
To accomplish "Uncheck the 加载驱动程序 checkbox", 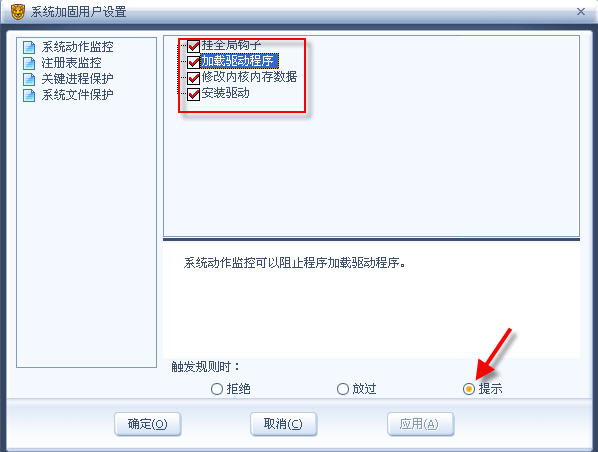I will (x=193, y=62).
